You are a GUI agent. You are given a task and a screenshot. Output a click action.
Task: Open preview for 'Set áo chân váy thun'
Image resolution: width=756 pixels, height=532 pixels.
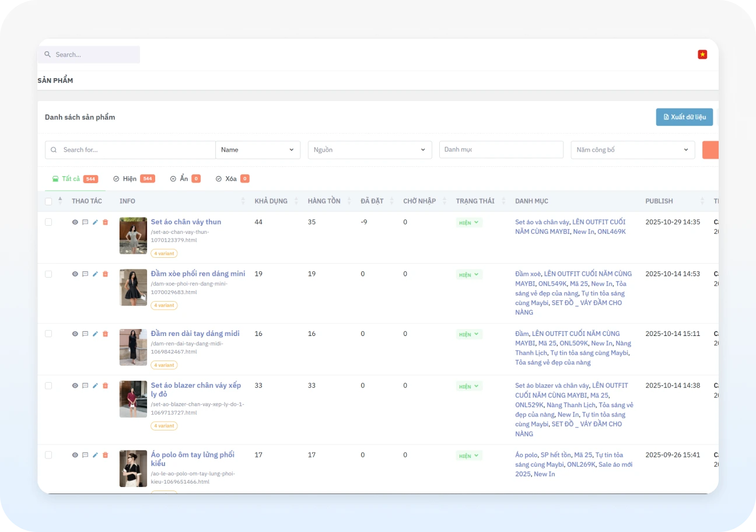[75, 222]
